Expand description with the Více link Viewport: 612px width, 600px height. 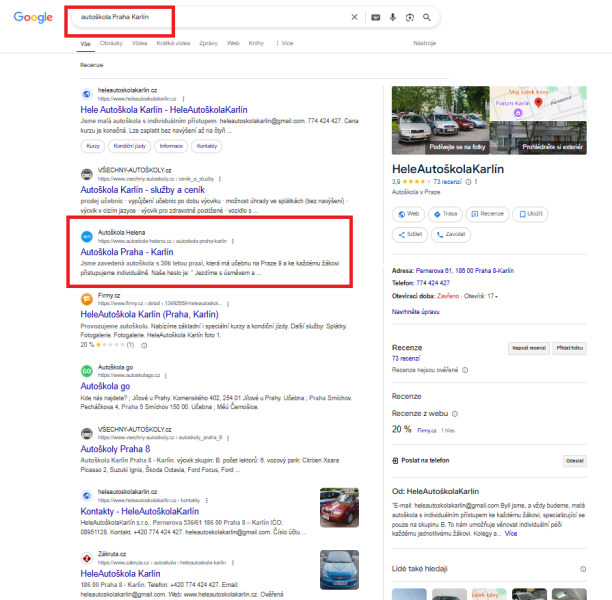tap(511, 534)
